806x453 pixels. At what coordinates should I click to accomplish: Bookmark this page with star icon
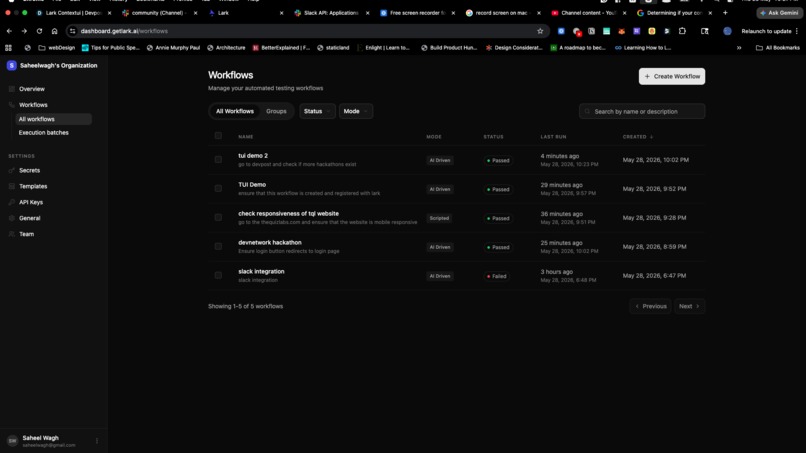click(x=540, y=31)
